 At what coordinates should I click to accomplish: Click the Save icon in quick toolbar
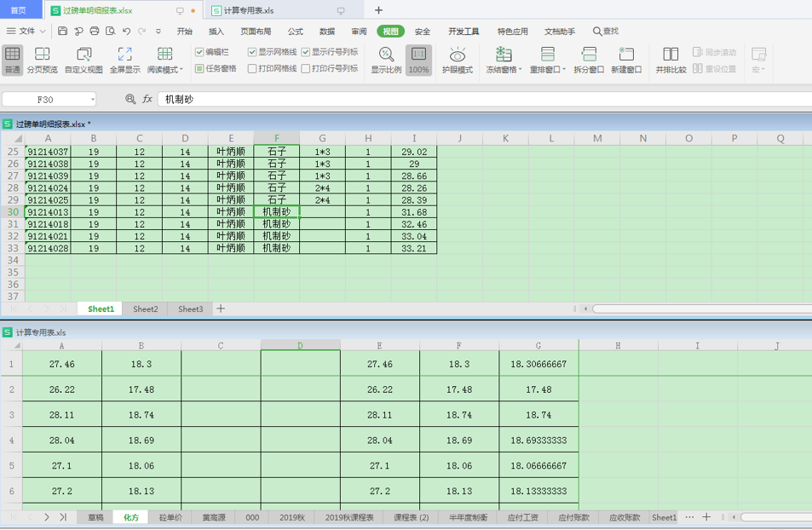[63, 31]
